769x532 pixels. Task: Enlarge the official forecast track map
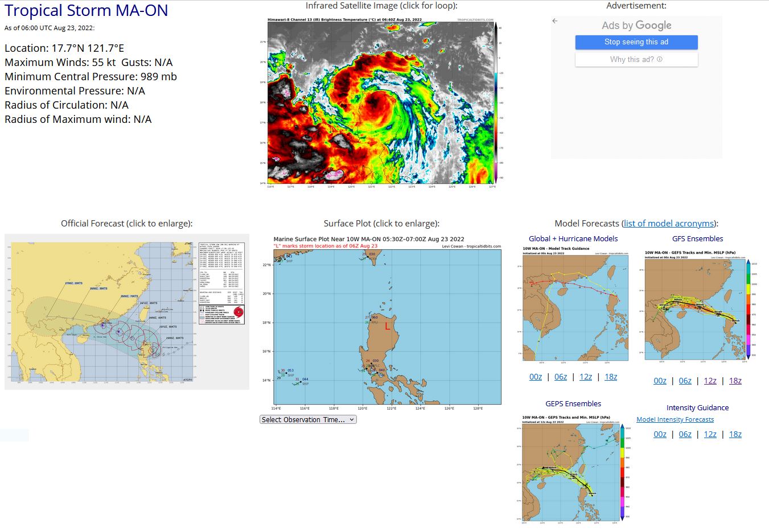click(x=127, y=311)
